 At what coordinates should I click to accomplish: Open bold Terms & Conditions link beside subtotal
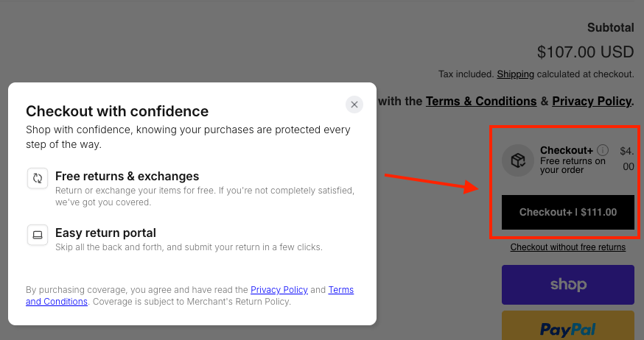[x=481, y=101]
